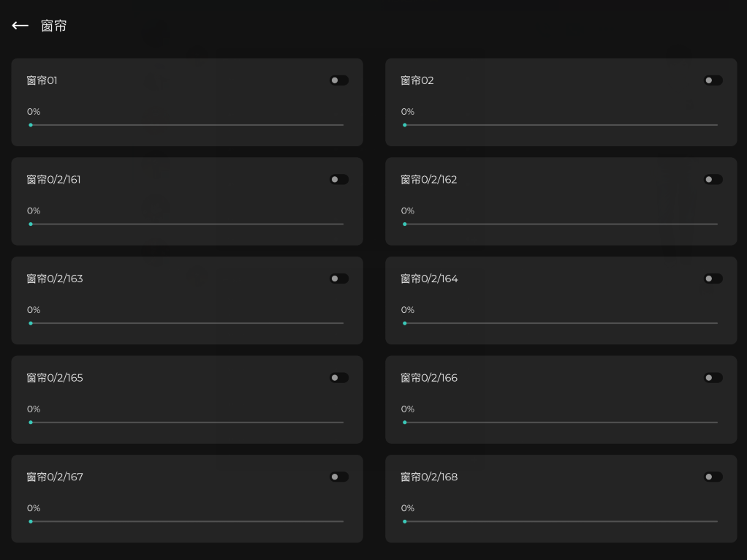Click the 窗帘0/2/168 slider track
The image size is (747, 560).
(561, 521)
